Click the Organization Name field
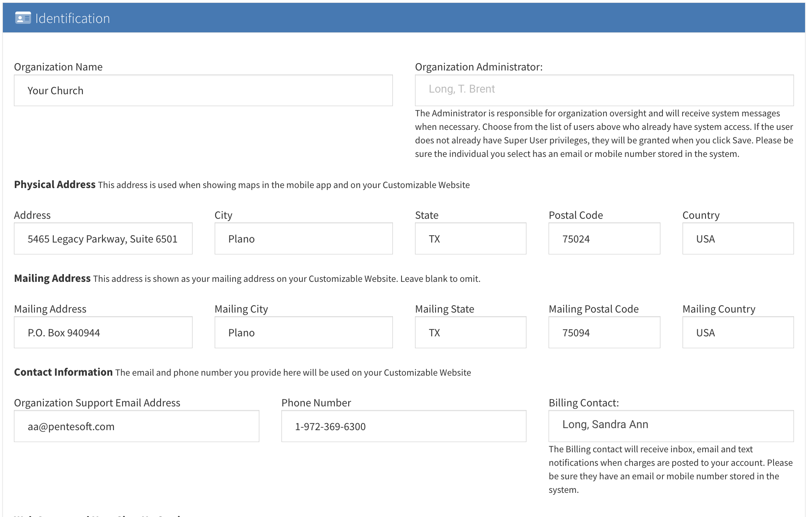 click(203, 91)
